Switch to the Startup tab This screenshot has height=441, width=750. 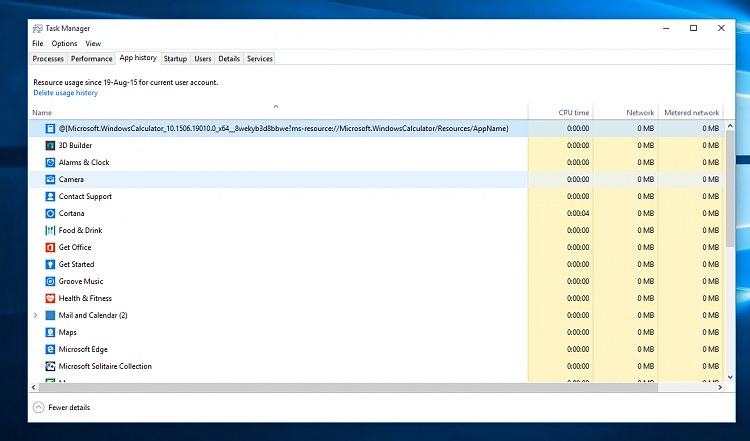pos(175,58)
